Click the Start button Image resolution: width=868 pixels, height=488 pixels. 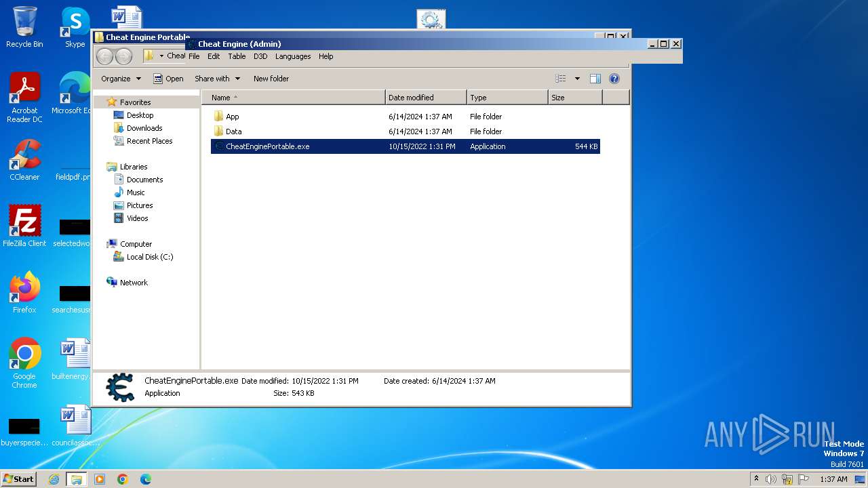(x=18, y=479)
